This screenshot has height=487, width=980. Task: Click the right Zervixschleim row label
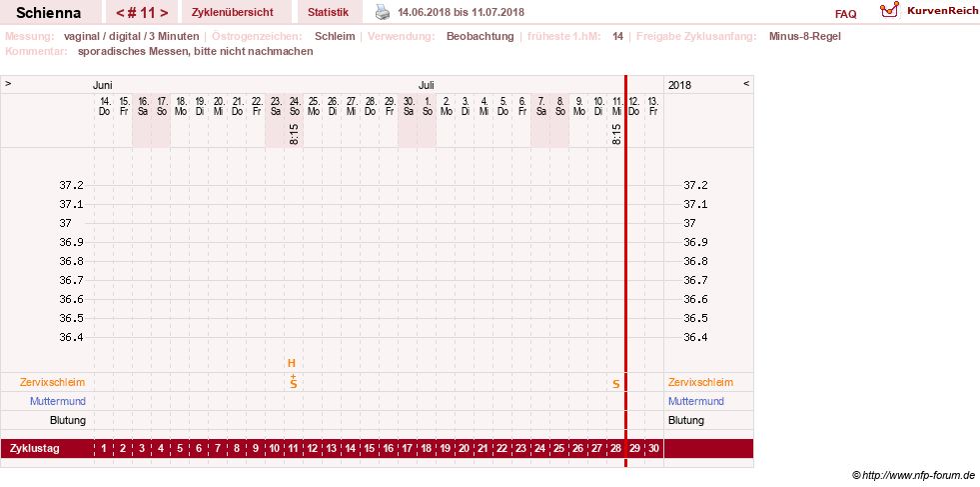(x=700, y=382)
